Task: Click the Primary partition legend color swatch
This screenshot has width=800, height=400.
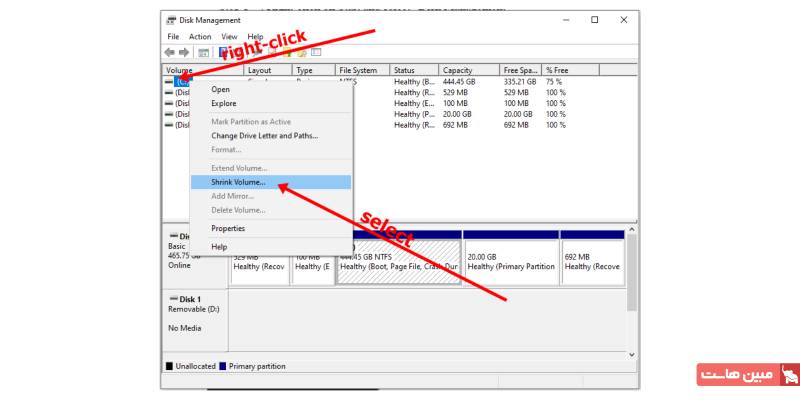Action: [223, 366]
